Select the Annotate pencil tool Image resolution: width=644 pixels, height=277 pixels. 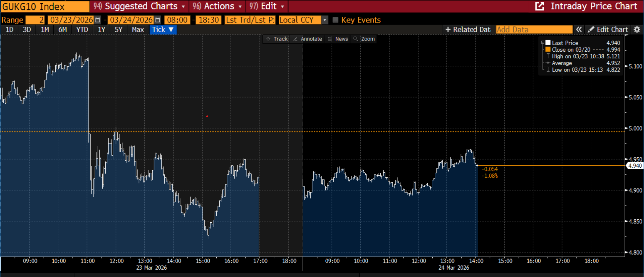click(308, 39)
